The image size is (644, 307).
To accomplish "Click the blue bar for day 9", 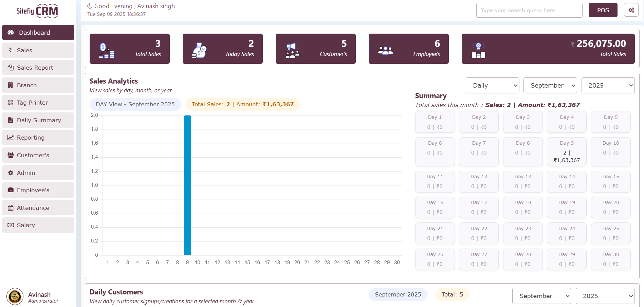I will point(187,185).
